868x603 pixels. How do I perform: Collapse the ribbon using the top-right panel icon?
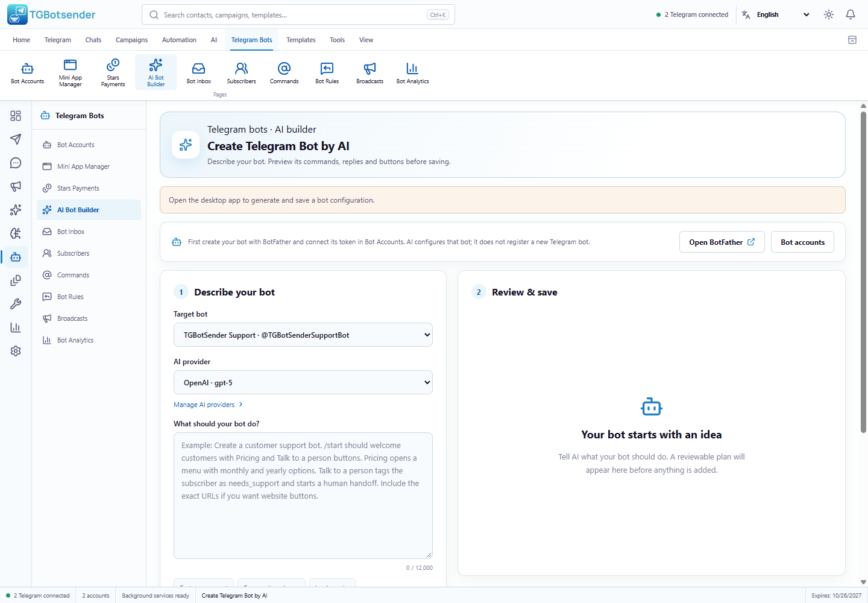(x=852, y=40)
